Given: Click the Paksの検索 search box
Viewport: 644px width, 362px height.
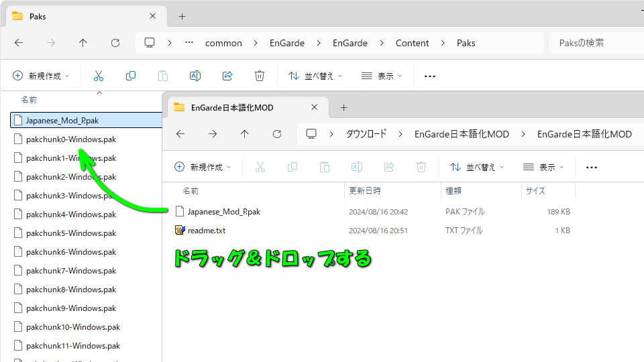Looking at the screenshot, I should click(594, 43).
